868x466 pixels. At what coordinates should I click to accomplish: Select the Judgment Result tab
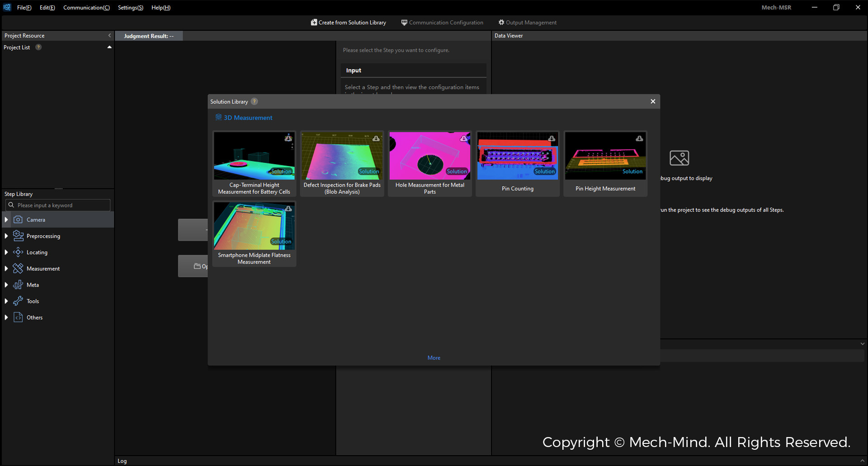[149, 36]
